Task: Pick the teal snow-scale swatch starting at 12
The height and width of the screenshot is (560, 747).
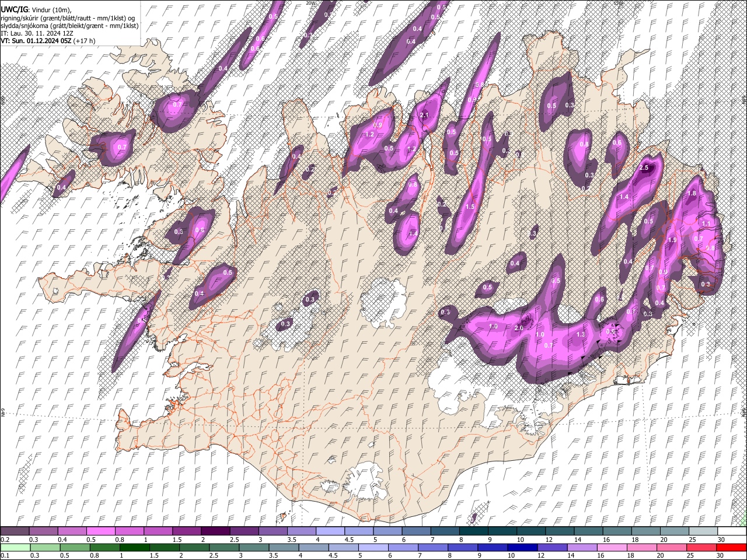Action: pos(560,531)
